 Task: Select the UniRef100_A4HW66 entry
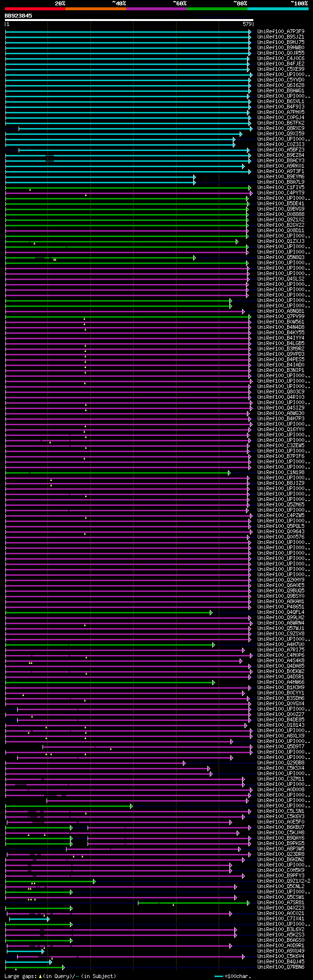(x=281, y=682)
